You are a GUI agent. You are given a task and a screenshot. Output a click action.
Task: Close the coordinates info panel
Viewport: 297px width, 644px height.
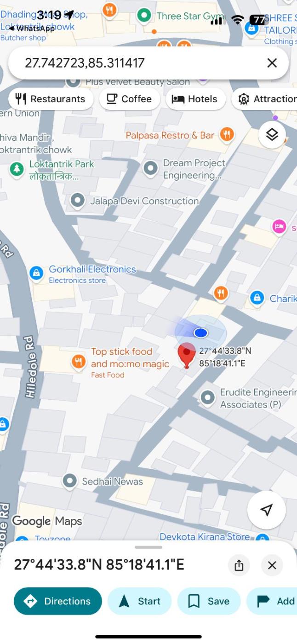pos(272,565)
